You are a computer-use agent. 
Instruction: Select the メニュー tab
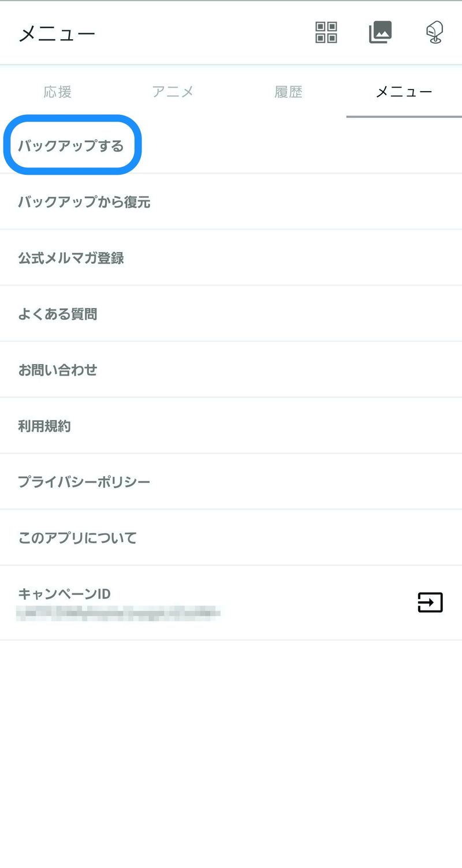pyautogui.click(x=404, y=92)
